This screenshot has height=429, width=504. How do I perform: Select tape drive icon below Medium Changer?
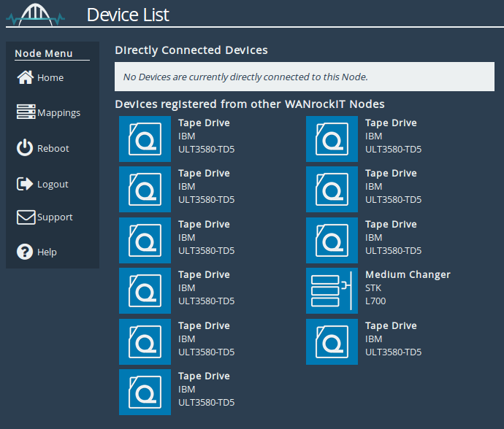(x=332, y=341)
